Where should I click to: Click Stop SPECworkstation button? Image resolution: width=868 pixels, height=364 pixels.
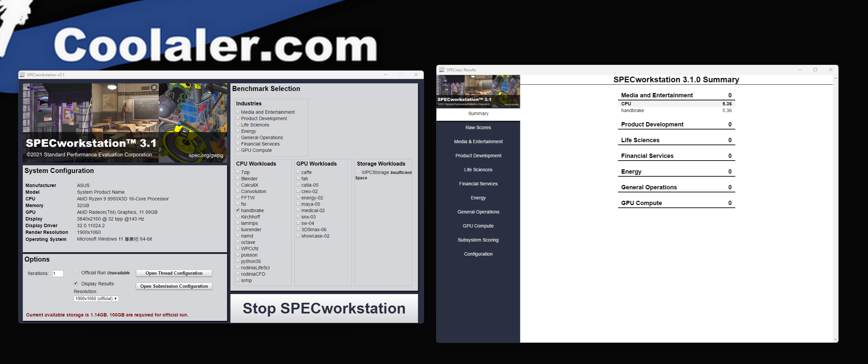[x=324, y=308]
